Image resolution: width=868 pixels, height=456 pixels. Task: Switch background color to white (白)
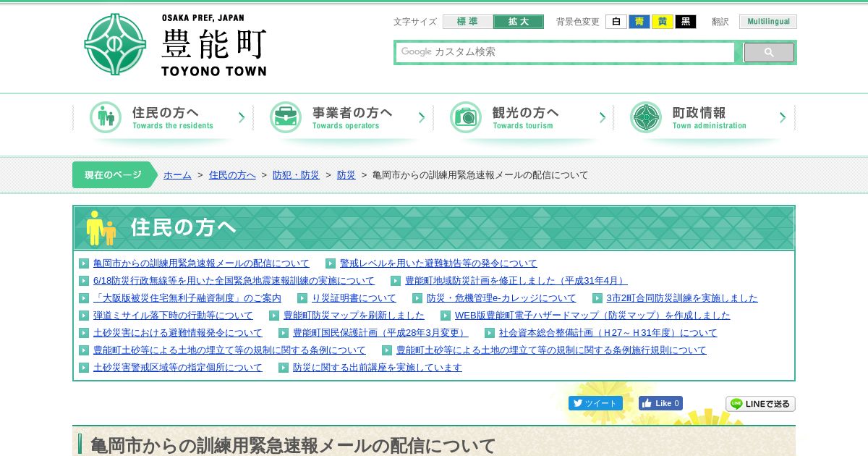click(616, 22)
